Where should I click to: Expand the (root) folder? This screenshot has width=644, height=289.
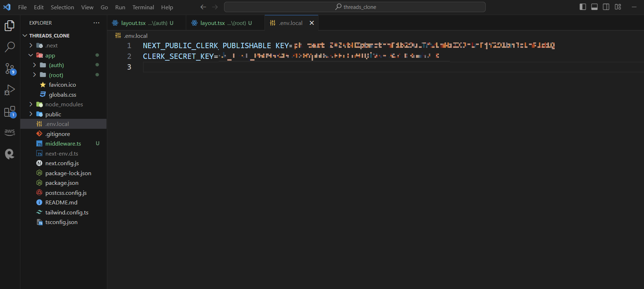pos(64,75)
